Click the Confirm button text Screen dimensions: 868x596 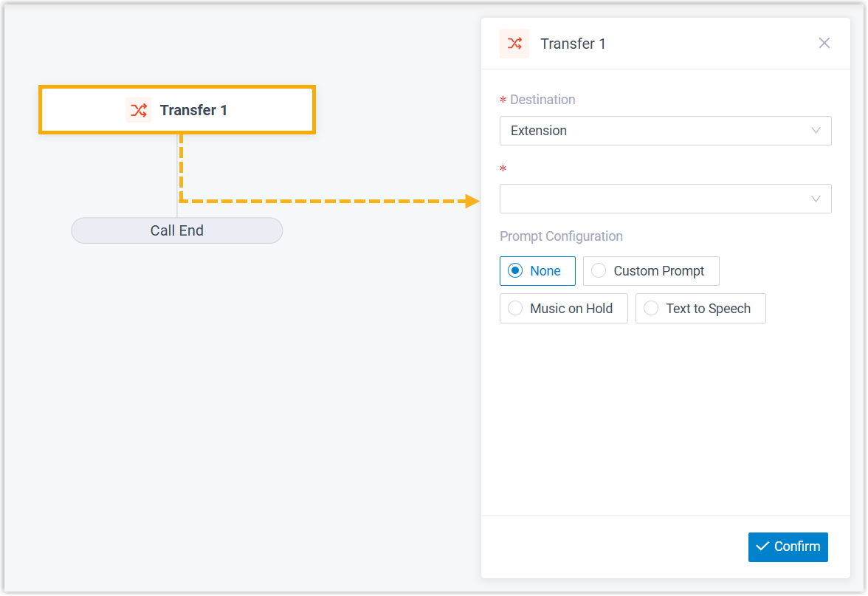point(797,547)
